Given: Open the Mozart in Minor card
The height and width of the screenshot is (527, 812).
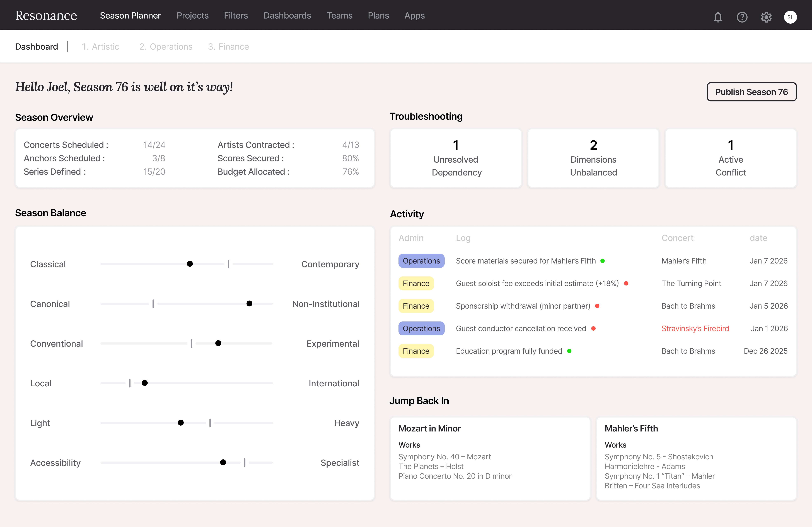Looking at the screenshot, I should click(490, 458).
